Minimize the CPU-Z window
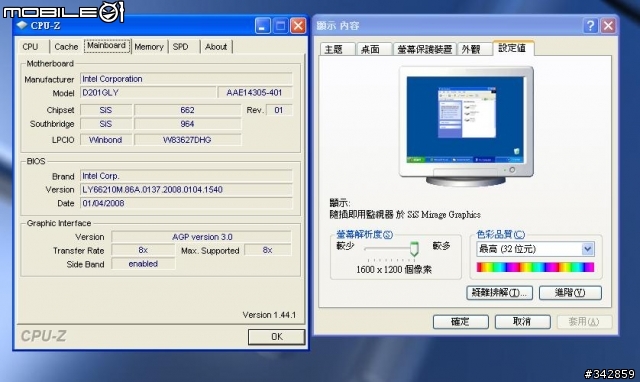 tap(263, 26)
